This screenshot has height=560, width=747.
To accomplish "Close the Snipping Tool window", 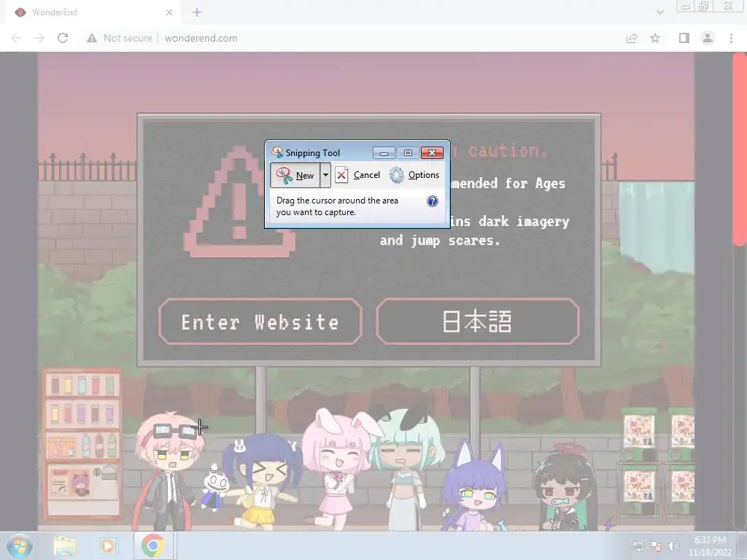I will click(x=432, y=153).
